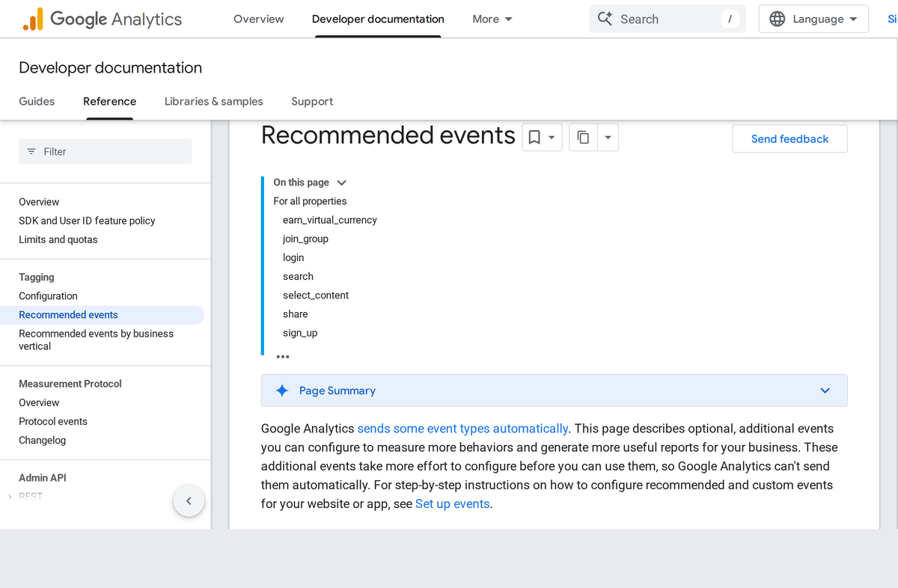Screen dimensions: 898x588
Task: Jump to earn_virtual_currency section
Action: [330, 220]
